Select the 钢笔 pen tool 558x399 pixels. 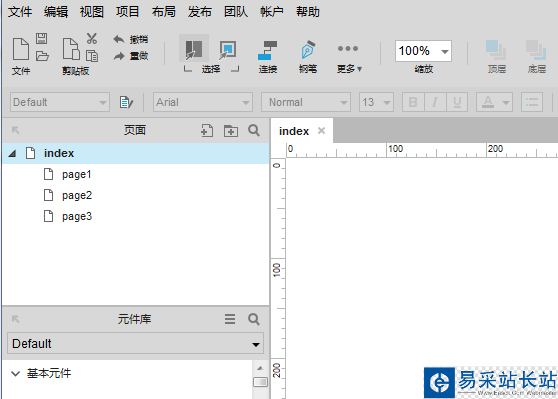pos(308,56)
